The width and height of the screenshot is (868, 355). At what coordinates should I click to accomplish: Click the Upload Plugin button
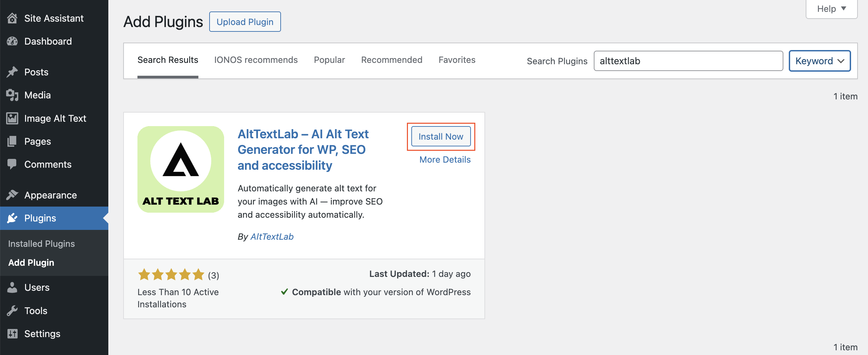pos(245,22)
